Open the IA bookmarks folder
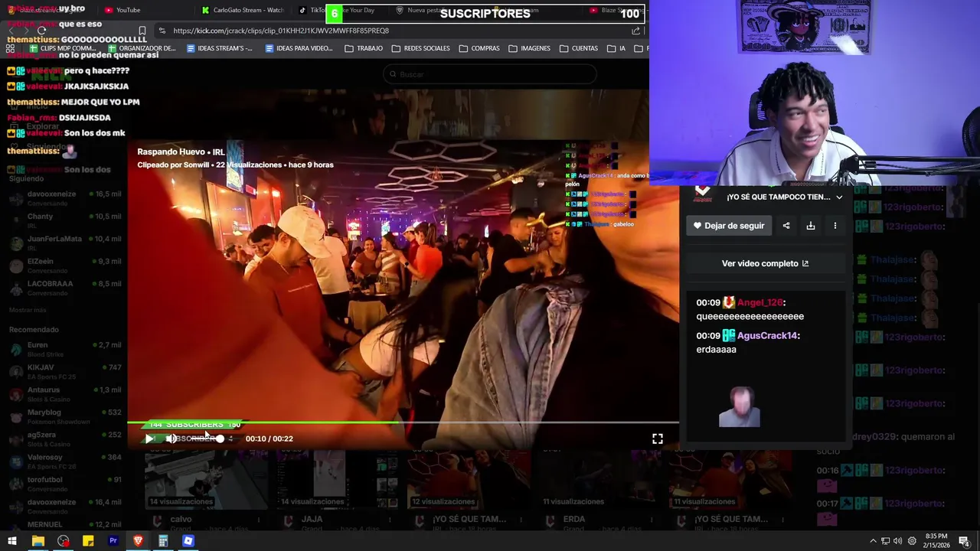The height and width of the screenshot is (551, 980). (x=616, y=48)
